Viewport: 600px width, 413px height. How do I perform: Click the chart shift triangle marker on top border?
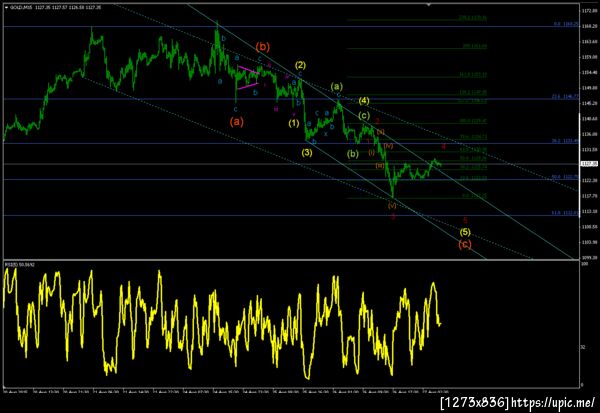429,5
